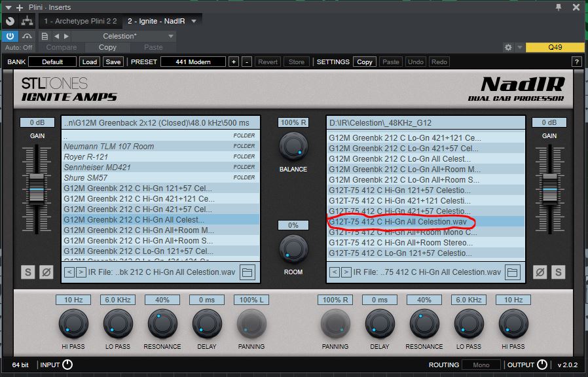
Task: Save the bank with the Save button
Action: click(113, 62)
